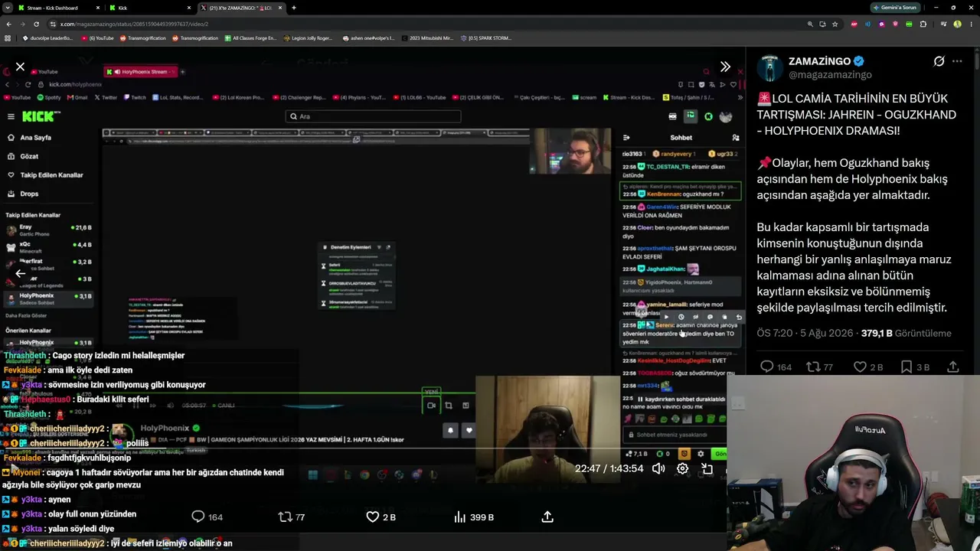Toggle the Kick sidebar hamburger menu
980x551 pixels.
click(x=11, y=116)
